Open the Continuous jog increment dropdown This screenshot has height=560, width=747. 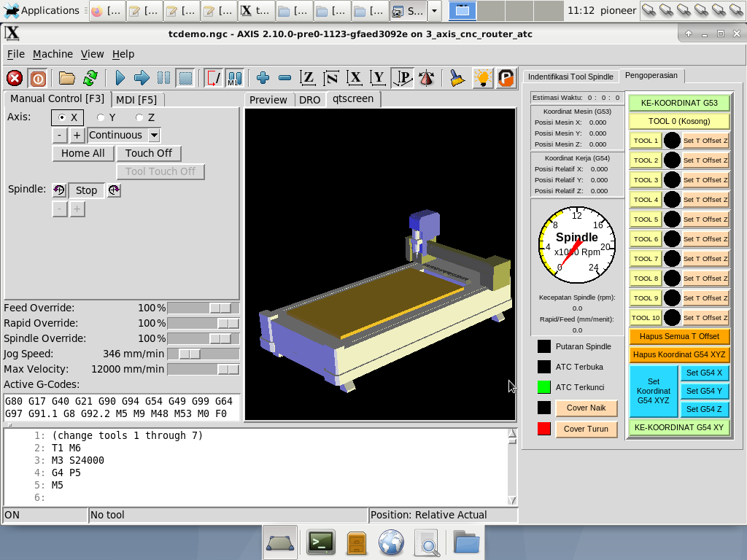(153, 135)
